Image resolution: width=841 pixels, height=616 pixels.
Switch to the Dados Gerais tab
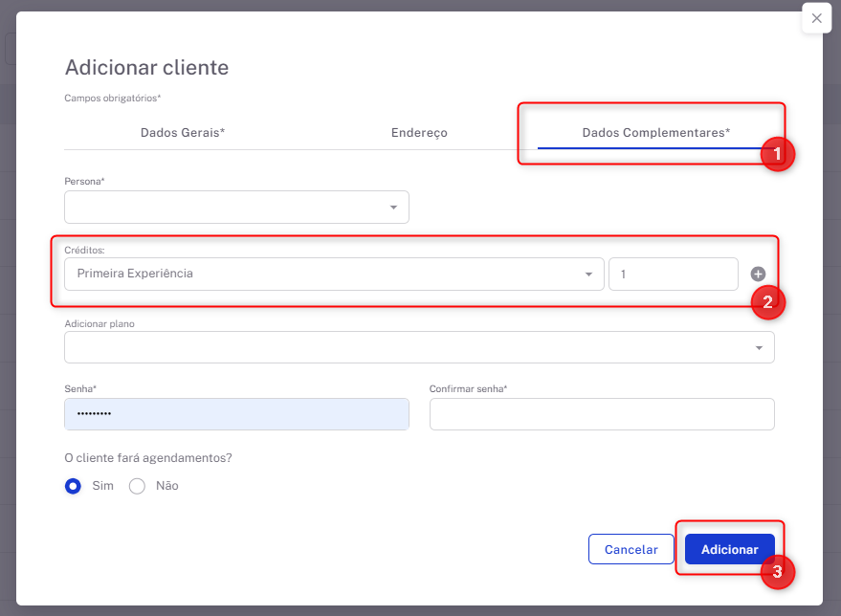coord(183,133)
